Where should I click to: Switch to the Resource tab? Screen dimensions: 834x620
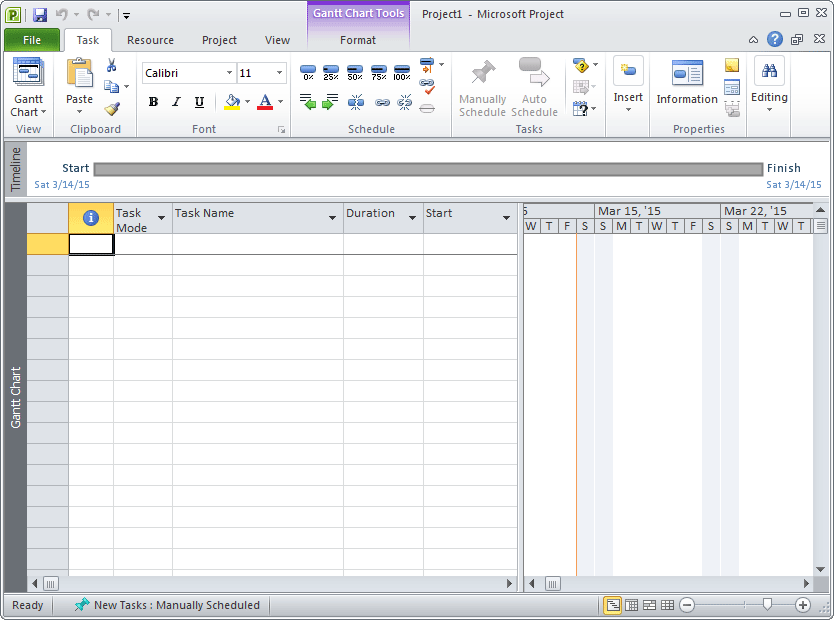[x=151, y=40]
